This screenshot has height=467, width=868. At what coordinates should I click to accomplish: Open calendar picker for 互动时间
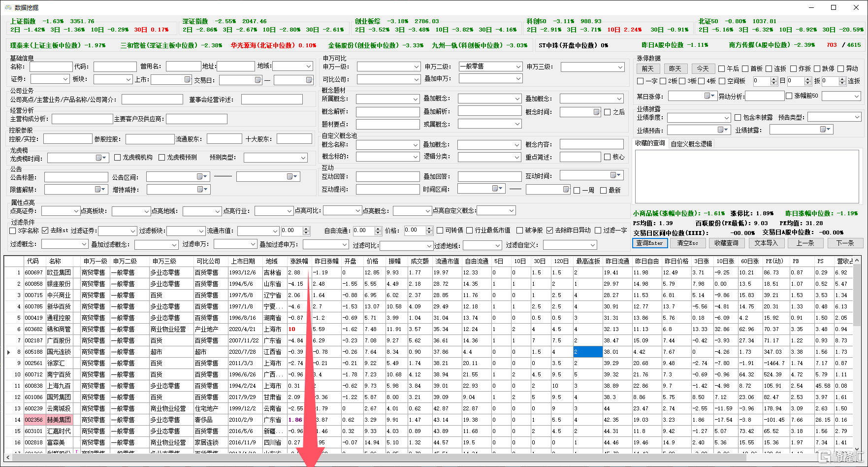click(615, 175)
